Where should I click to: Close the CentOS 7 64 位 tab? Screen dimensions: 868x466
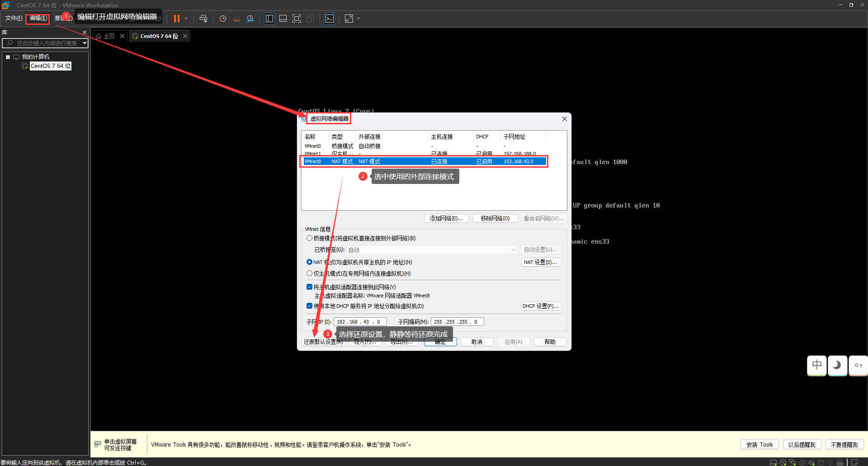click(185, 36)
